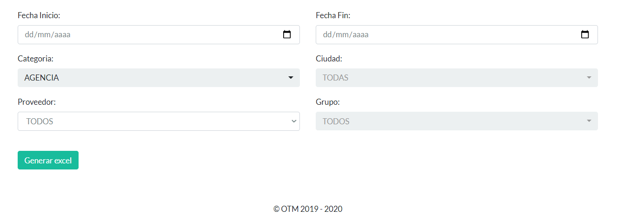Click the caret arrow of Categoria dropdown
The height and width of the screenshot is (223, 644).
(291, 78)
